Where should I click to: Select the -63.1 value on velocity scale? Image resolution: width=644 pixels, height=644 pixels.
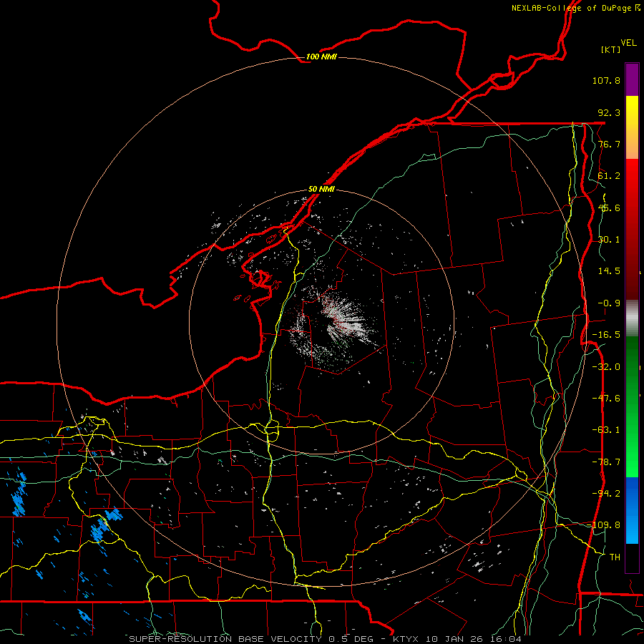606,430
